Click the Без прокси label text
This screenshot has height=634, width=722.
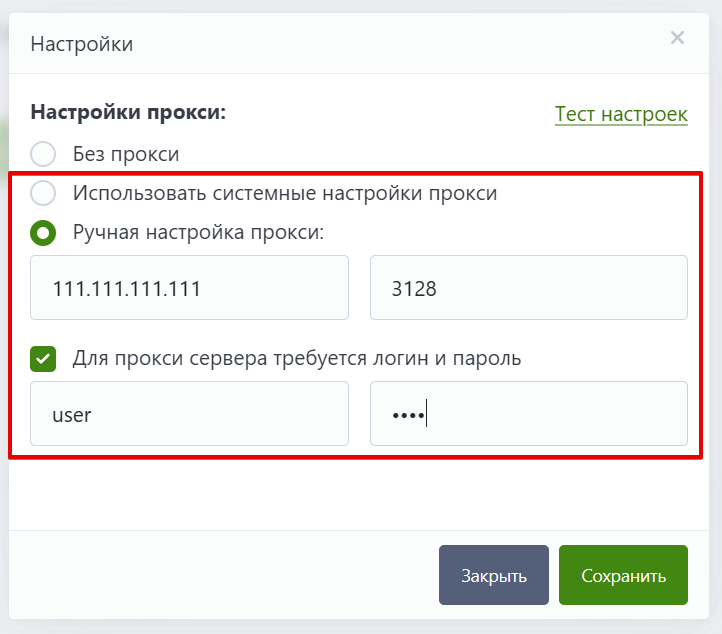pyautogui.click(x=126, y=154)
